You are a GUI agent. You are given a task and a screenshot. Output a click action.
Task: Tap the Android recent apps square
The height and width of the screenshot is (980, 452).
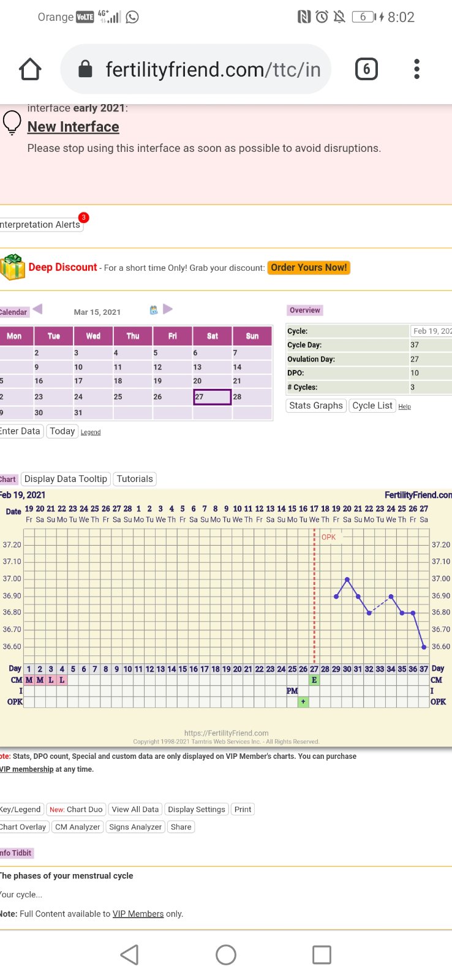(322, 954)
